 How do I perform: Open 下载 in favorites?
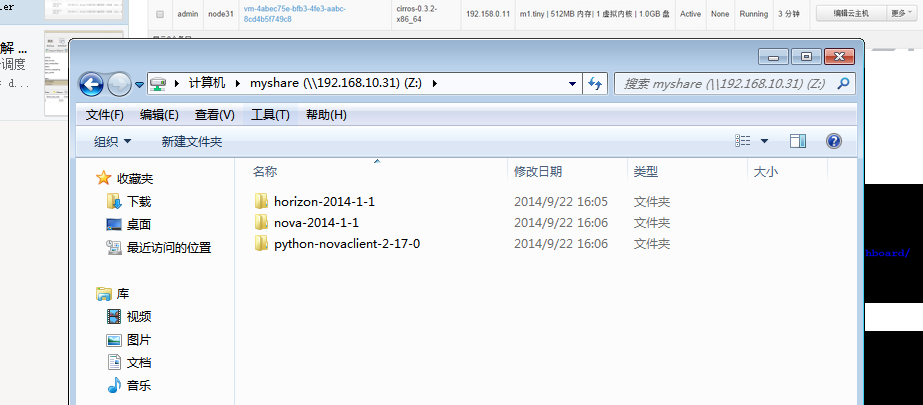(139, 202)
